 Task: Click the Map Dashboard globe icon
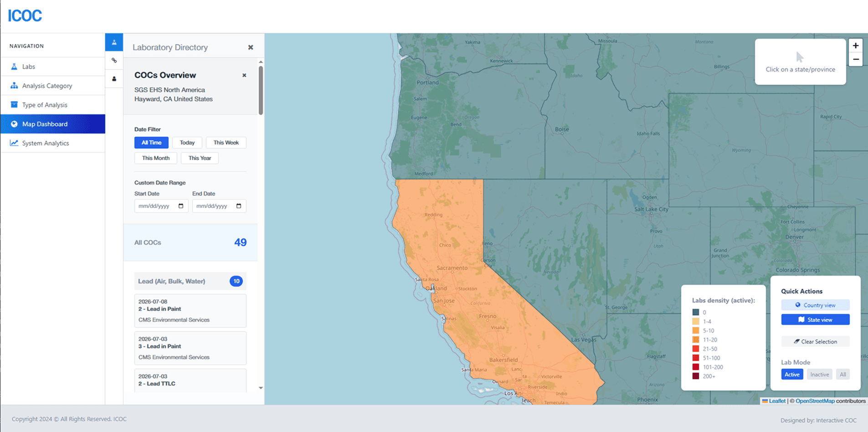click(x=14, y=124)
